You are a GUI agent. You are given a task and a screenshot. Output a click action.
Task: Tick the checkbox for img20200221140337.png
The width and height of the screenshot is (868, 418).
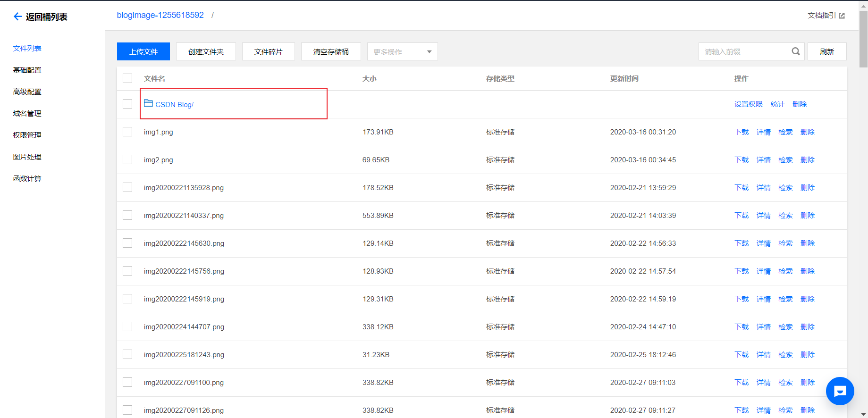127,215
